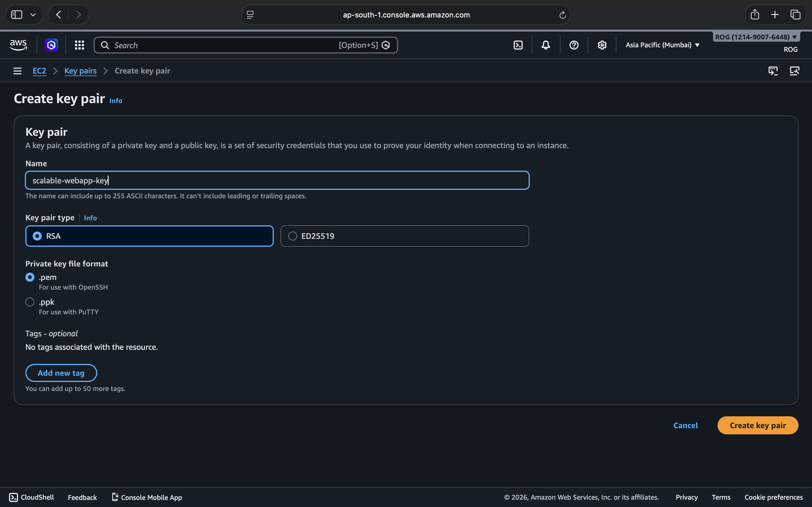This screenshot has width=812, height=507.
Task: Click the Cancel link
Action: [x=685, y=425]
